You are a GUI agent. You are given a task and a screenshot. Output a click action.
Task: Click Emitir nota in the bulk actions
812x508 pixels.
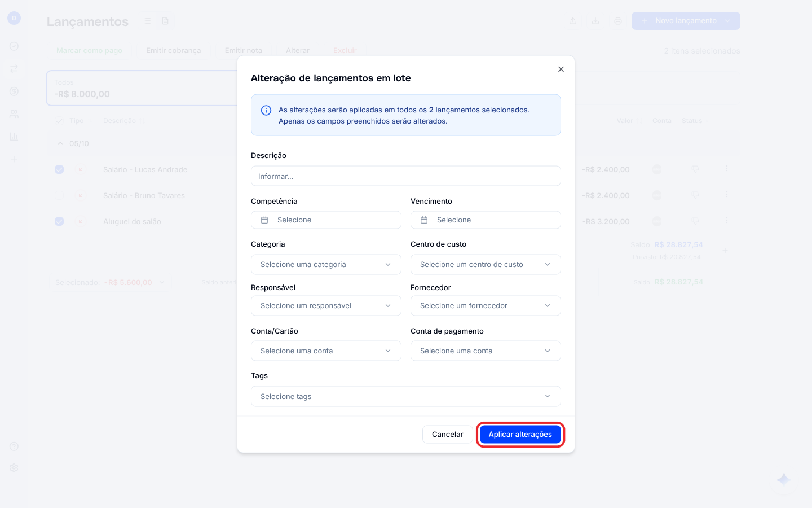[244, 51]
